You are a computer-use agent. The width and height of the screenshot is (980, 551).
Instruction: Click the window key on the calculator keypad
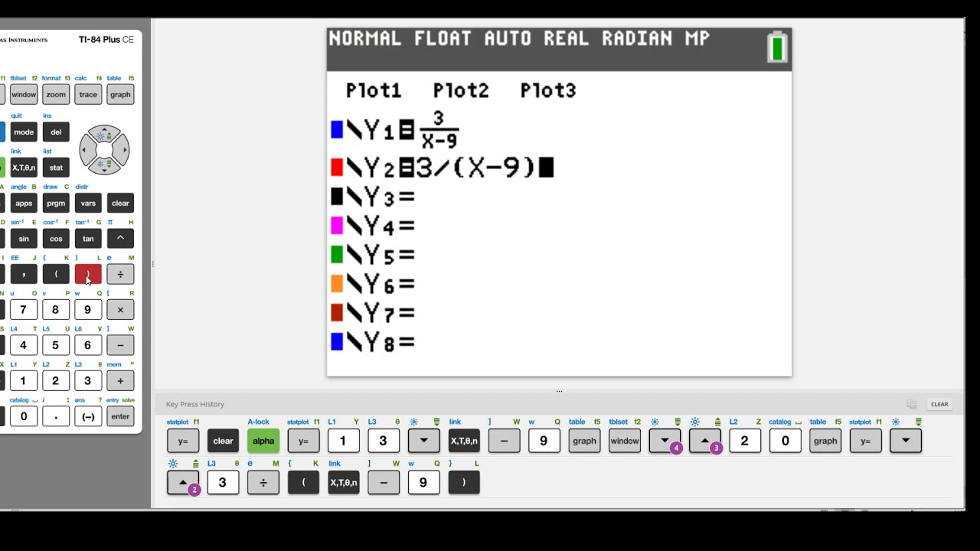click(x=24, y=95)
